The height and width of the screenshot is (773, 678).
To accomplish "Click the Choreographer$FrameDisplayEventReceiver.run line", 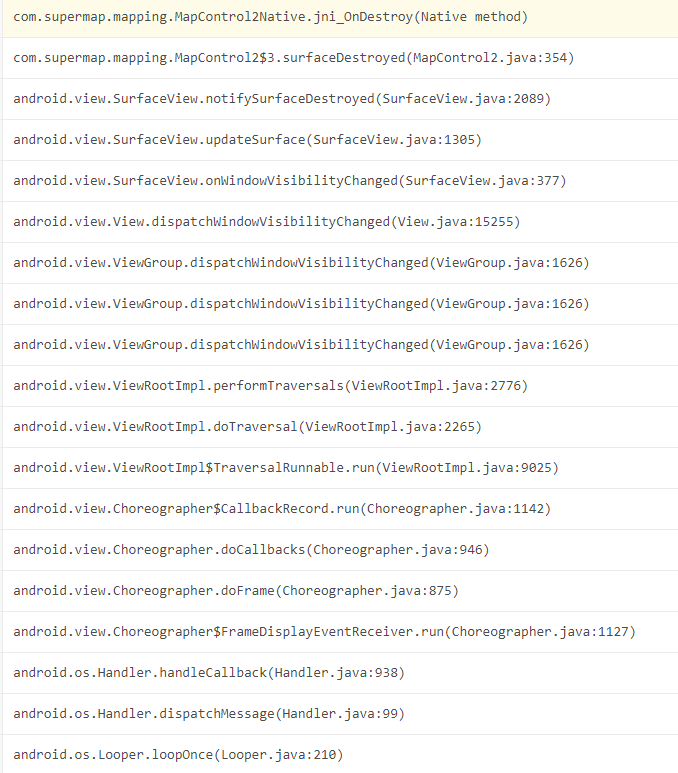I will pyautogui.click(x=340, y=631).
